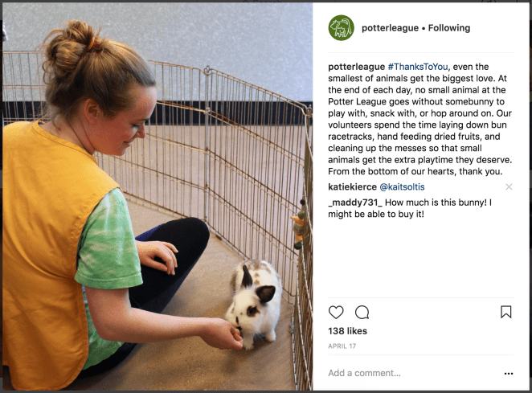Open the April 17 post date

point(342,346)
